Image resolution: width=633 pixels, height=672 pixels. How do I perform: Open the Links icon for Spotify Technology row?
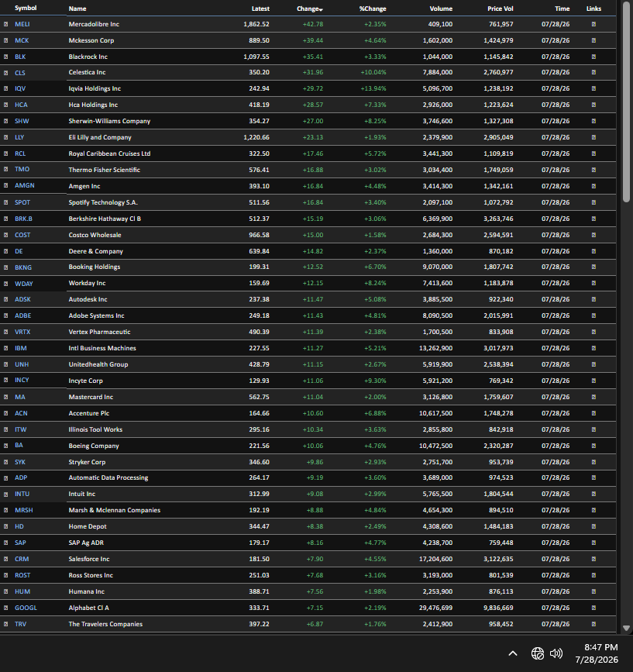(593, 203)
